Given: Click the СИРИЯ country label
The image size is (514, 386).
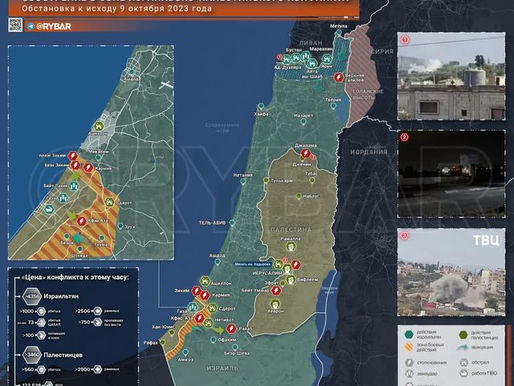Looking at the screenshot, I should pos(383,51).
